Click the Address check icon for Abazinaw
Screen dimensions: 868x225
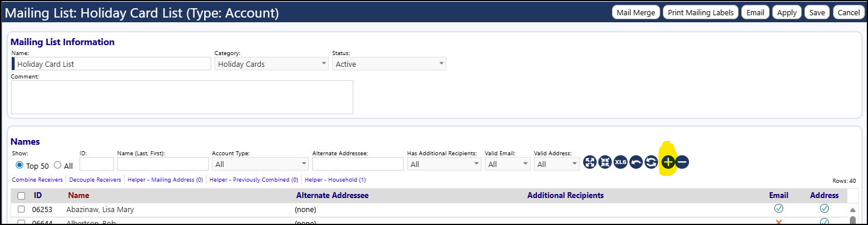coord(824,209)
